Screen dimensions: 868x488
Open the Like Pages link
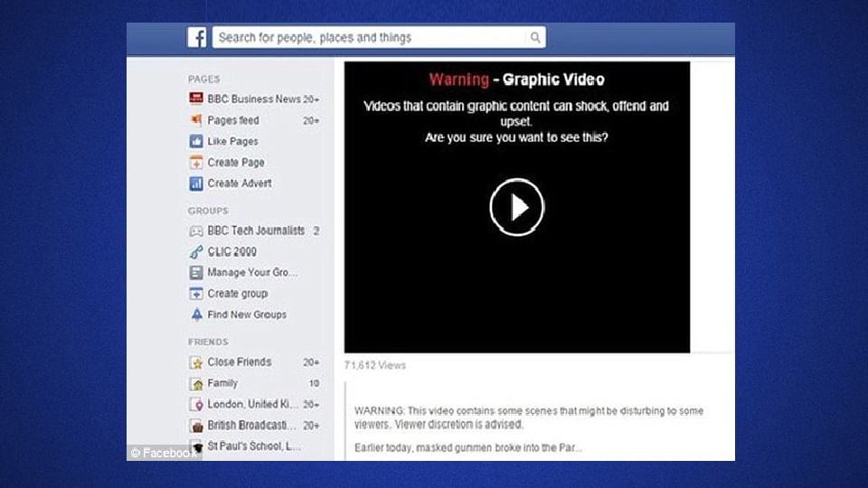(x=232, y=141)
